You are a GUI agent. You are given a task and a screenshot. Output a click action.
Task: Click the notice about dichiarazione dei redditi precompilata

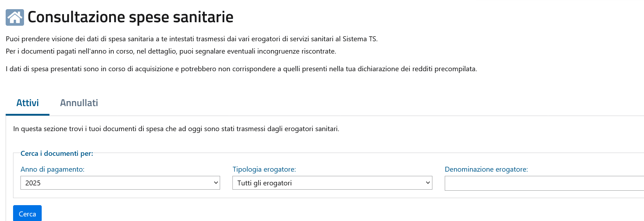[241, 69]
